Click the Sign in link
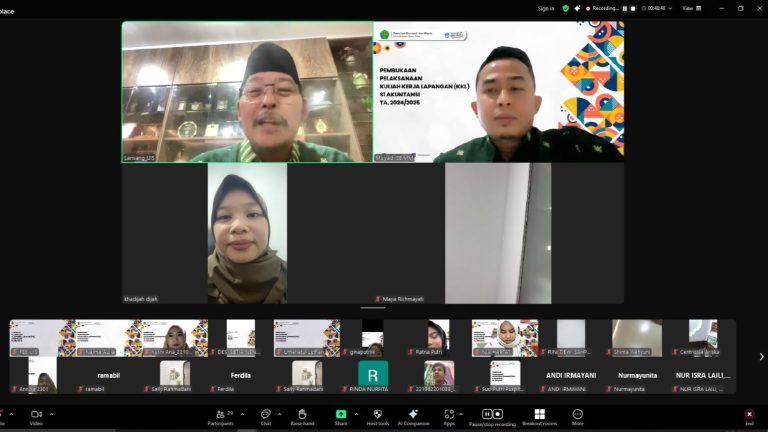Viewport: 768px width, 432px height. [546, 8]
